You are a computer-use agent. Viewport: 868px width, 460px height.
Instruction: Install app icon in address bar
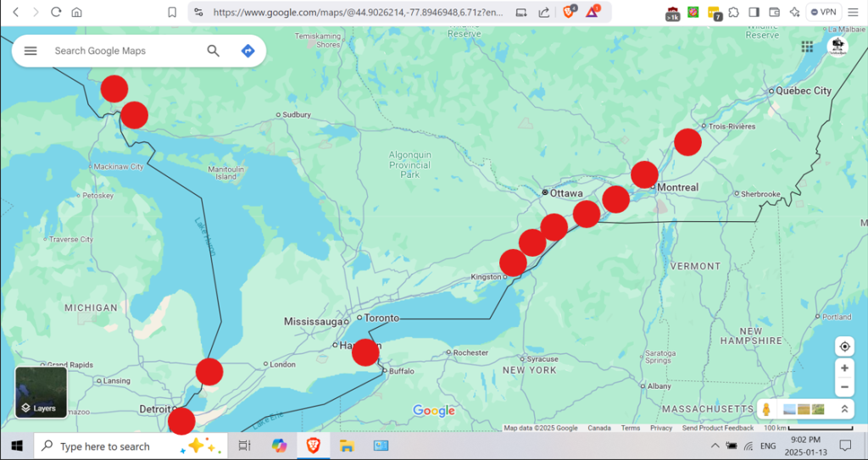pos(521,12)
